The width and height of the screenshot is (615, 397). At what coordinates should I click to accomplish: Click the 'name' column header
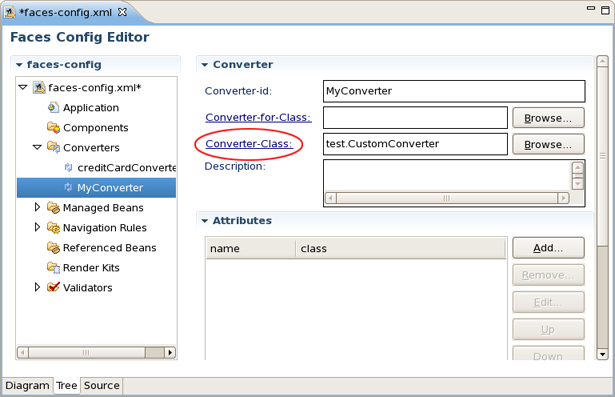[x=250, y=248]
